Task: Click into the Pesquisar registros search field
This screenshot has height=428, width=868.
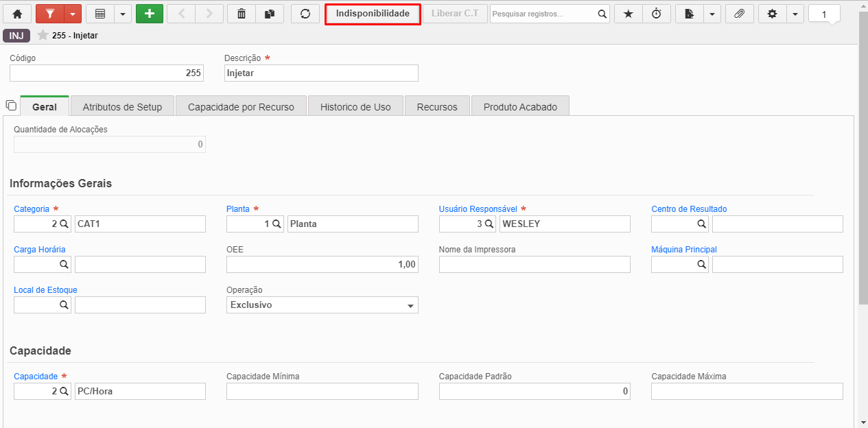Action: [x=543, y=14]
